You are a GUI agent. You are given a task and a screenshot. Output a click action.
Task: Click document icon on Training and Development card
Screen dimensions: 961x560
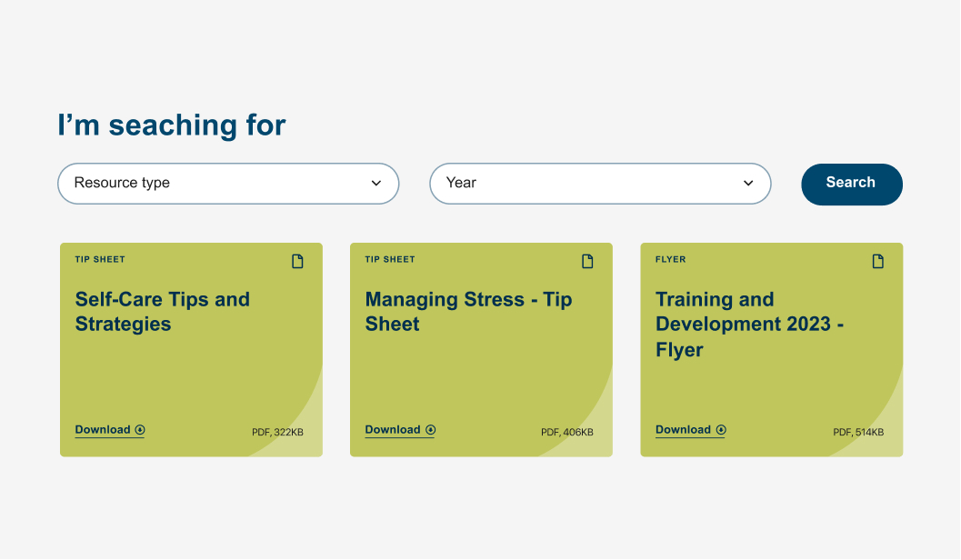(877, 262)
